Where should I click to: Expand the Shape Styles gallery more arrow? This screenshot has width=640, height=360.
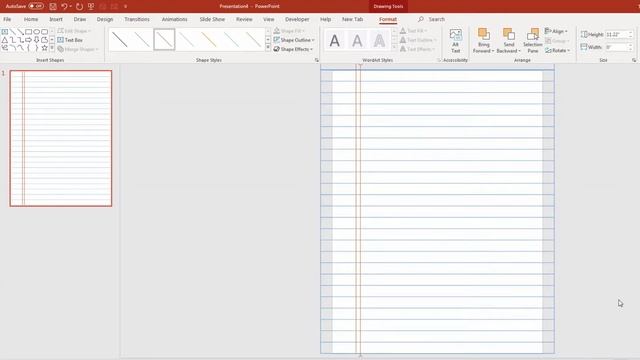(x=268, y=48)
